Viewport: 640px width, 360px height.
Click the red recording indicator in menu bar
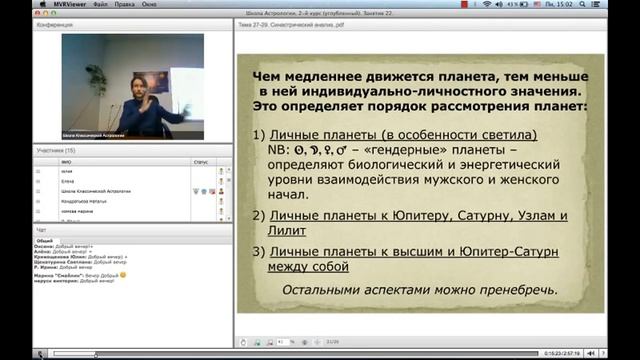464,4
